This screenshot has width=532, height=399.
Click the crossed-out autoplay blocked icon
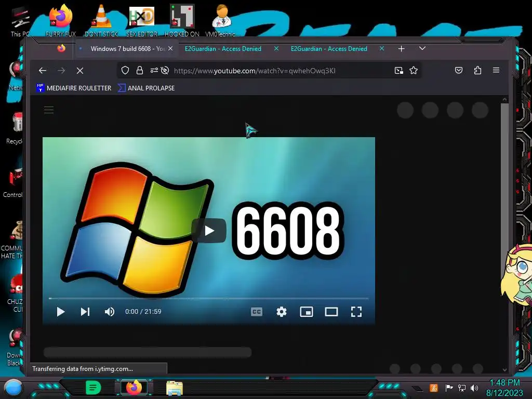coord(165,70)
